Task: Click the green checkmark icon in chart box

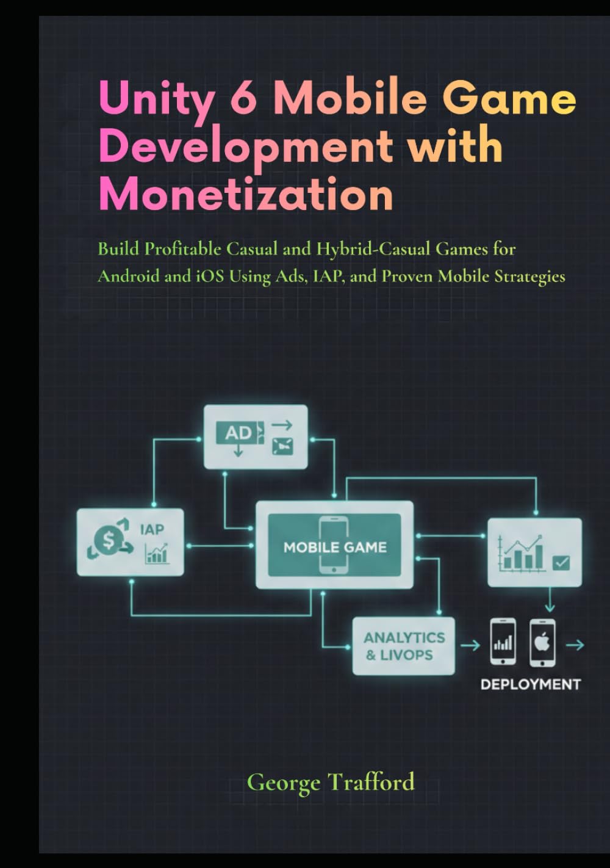Action: (x=560, y=562)
